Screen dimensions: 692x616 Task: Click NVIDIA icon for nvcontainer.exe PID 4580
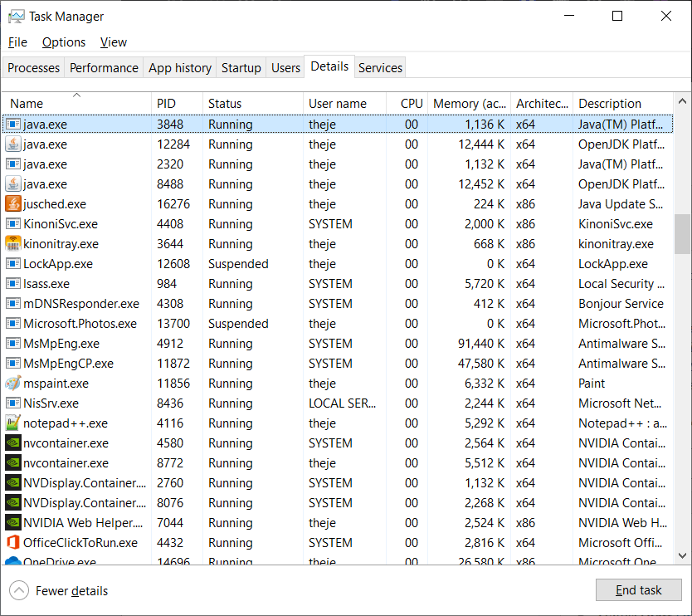(x=13, y=442)
